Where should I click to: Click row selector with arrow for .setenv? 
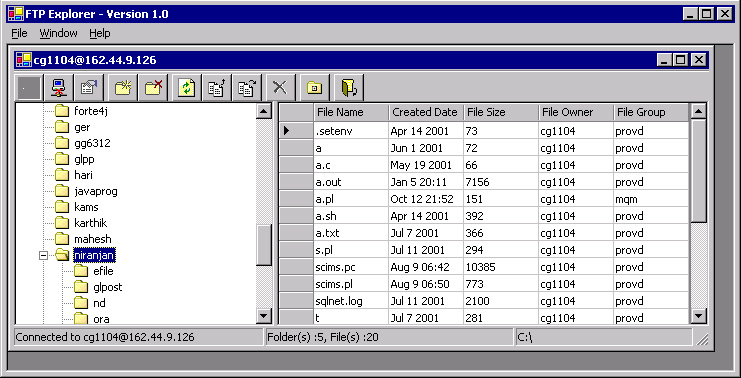296,131
